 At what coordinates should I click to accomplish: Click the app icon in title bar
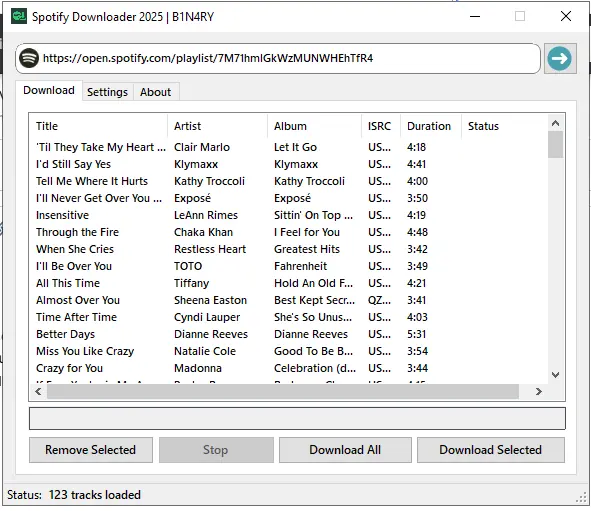pyautogui.click(x=19, y=17)
